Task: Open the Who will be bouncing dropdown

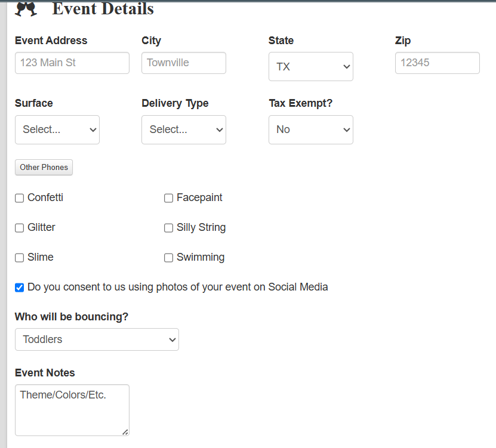Action: point(97,339)
